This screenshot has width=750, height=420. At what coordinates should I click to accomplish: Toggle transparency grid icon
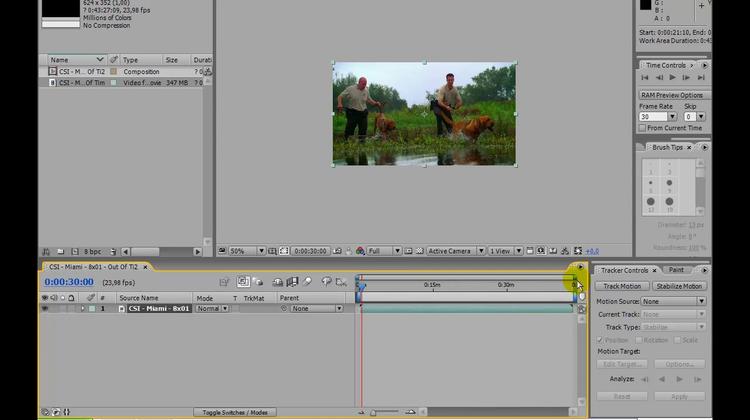[419, 251]
